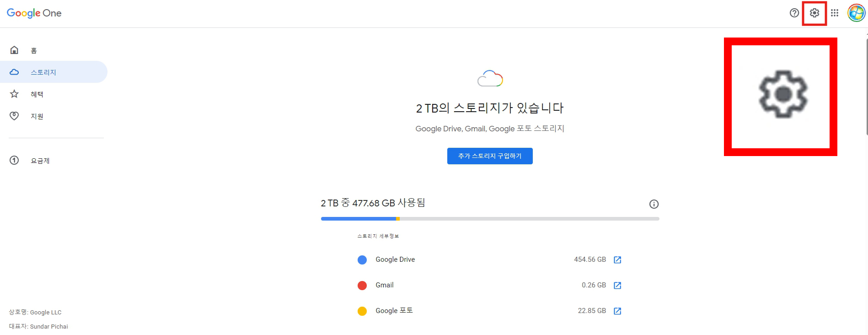Image resolution: width=868 pixels, height=335 pixels.
Task: Click the 22.85 GB value
Action: click(592, 311)
